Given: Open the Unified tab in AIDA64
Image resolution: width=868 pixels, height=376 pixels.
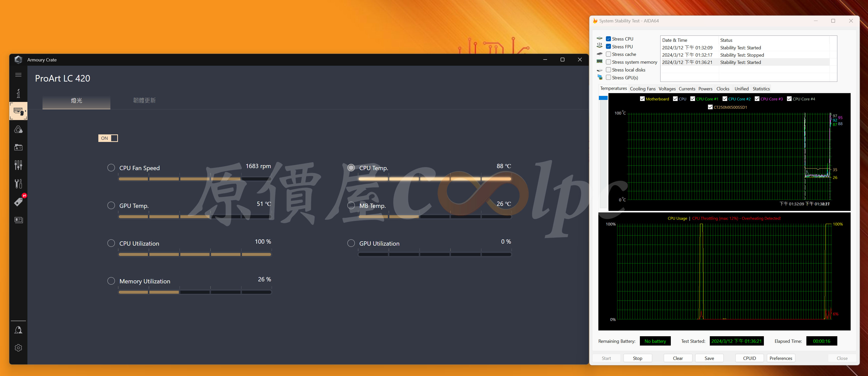Looking at the screenshot, I should pos(741,89).
